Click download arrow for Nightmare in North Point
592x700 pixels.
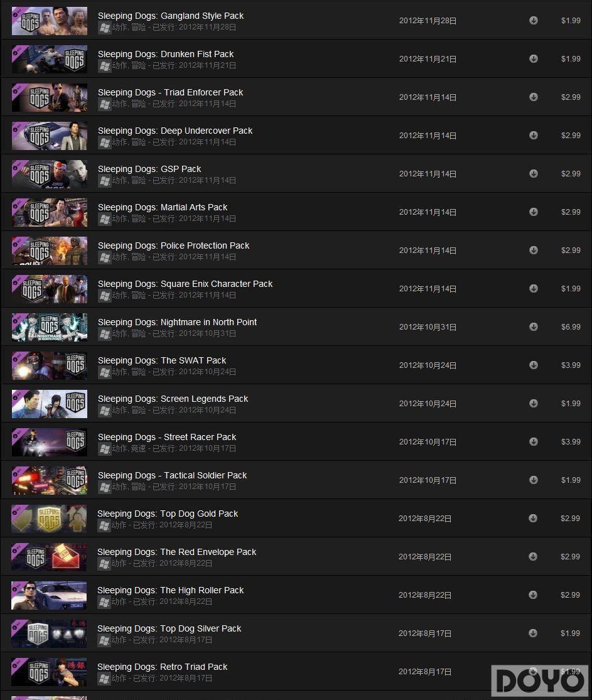click(533, 327)
